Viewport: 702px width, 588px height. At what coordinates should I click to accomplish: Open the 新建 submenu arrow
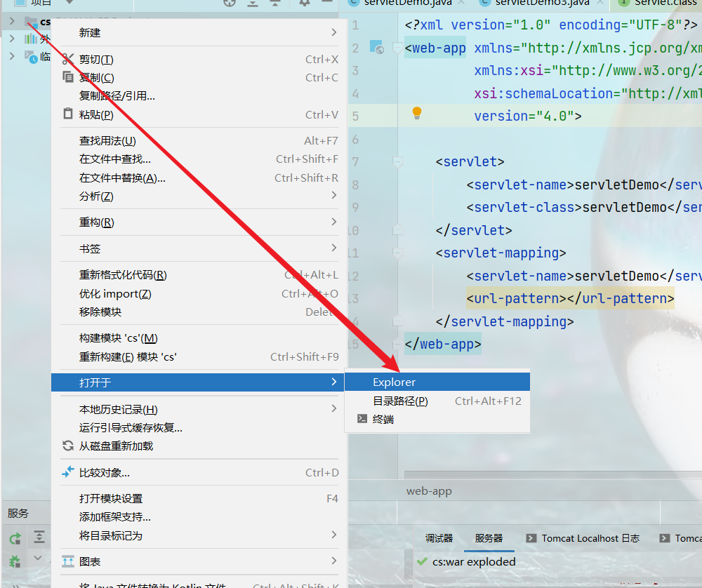334,32
